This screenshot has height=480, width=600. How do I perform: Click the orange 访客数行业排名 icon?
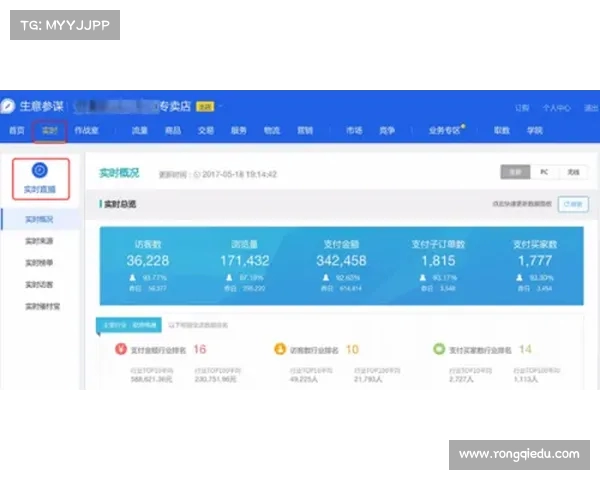pyautogui.click(x=280, y=350)
